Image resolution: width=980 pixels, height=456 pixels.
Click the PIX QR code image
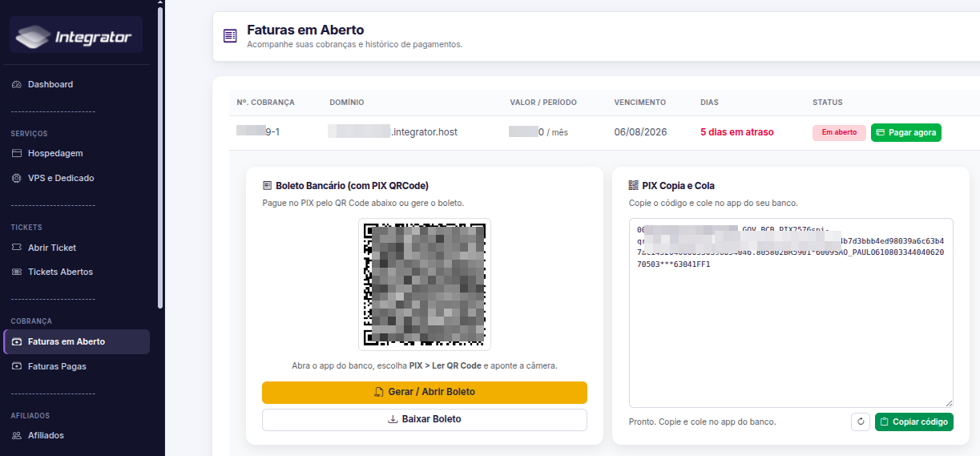coord(425,284)
